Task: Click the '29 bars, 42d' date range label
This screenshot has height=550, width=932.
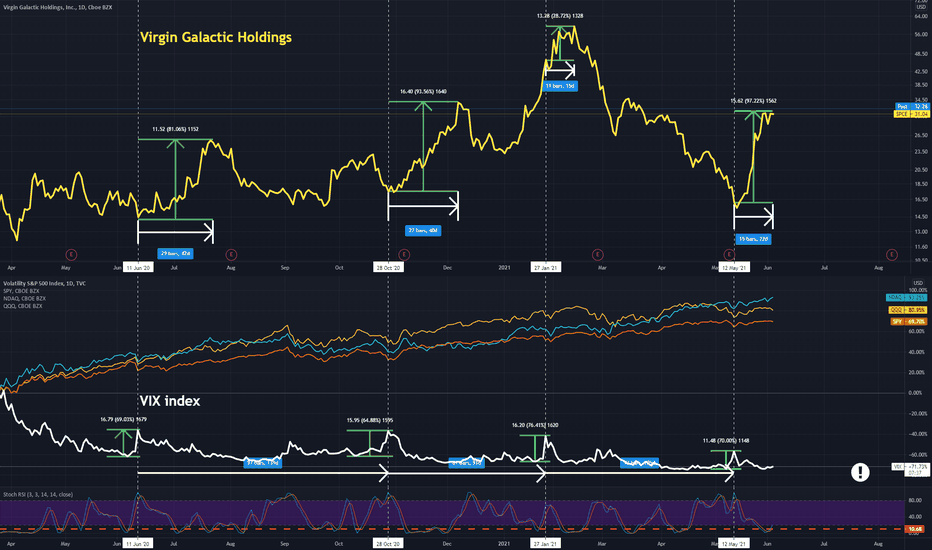Action: 175,253
